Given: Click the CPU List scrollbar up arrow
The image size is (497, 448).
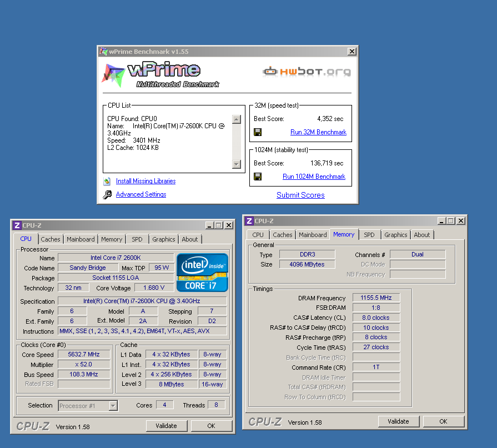Looking at the screenshot, I should click(x=237, y=119).
